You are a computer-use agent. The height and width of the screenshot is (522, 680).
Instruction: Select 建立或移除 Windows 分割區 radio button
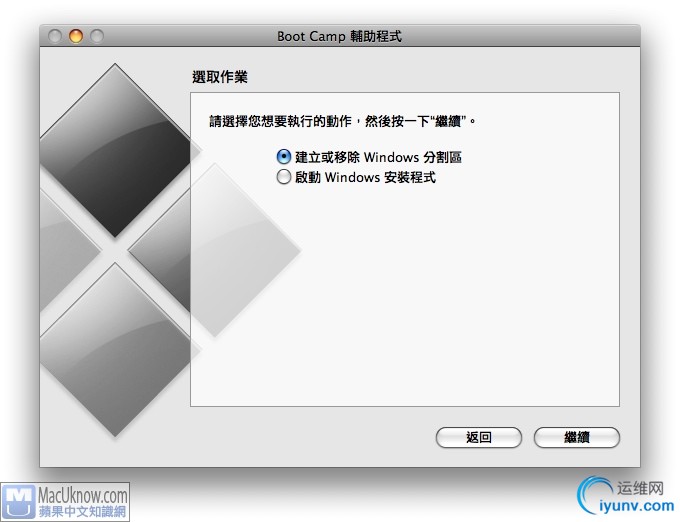coord(284,157)
